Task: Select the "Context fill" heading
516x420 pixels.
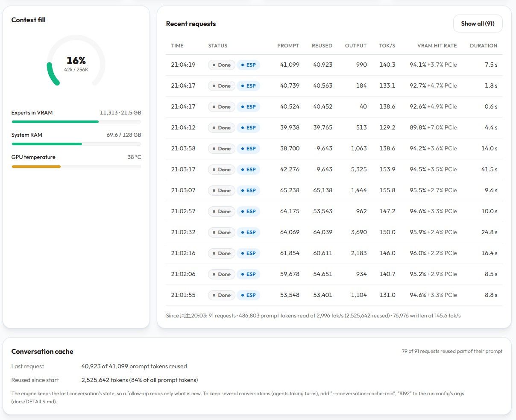Action: point(28,20)
